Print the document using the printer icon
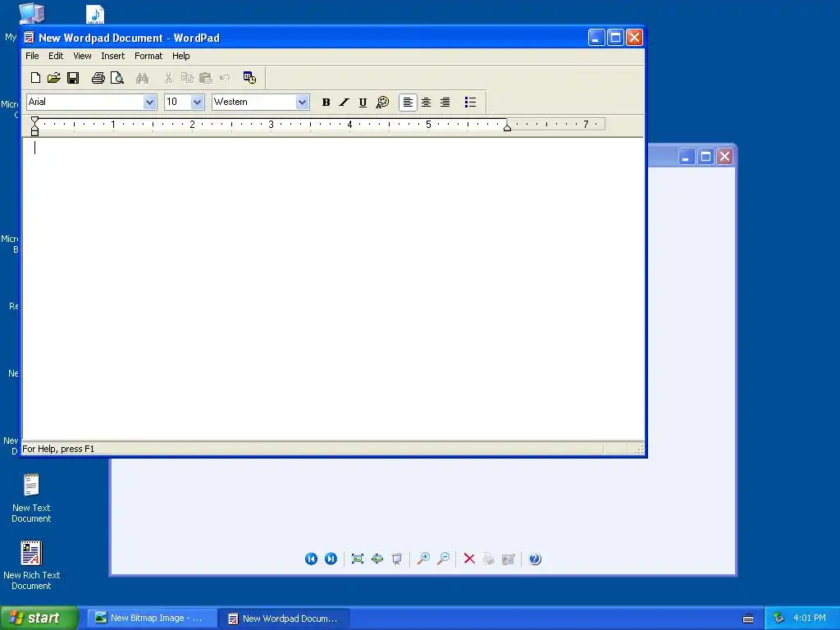 (98, 78)
